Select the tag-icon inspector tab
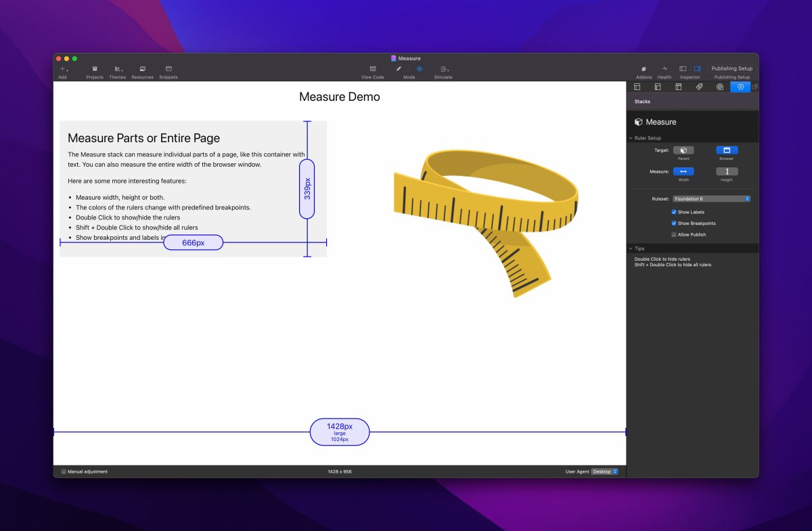Screen dimensions: 812x531 pos(699,87)
